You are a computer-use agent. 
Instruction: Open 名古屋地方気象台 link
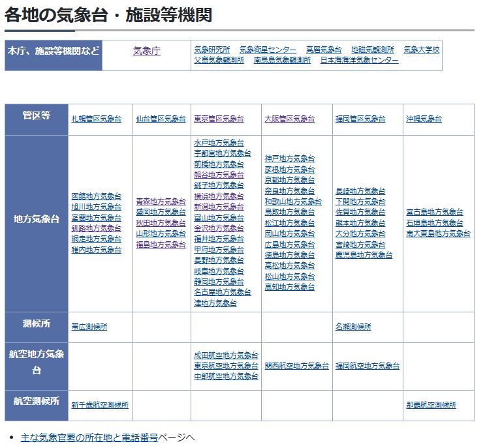pyautogui.click(x=223, y=292)
